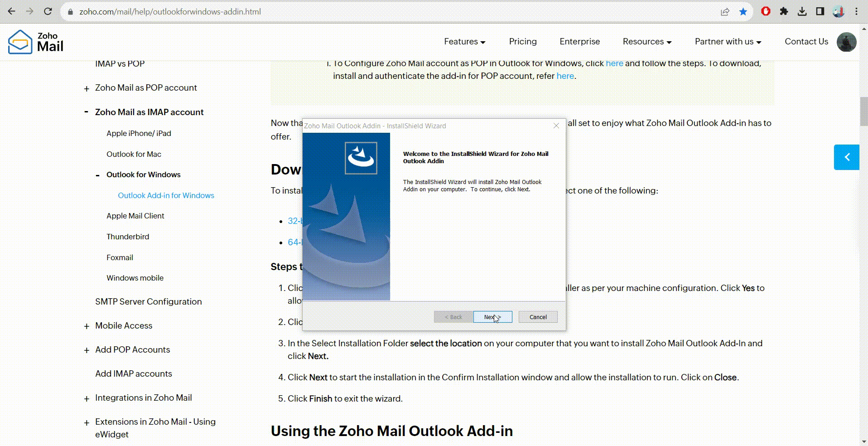Open the Opera extension icon in the toolbar
Image resolution: width=868 pixels, height=446 pixels.
(x=766, y=11)
